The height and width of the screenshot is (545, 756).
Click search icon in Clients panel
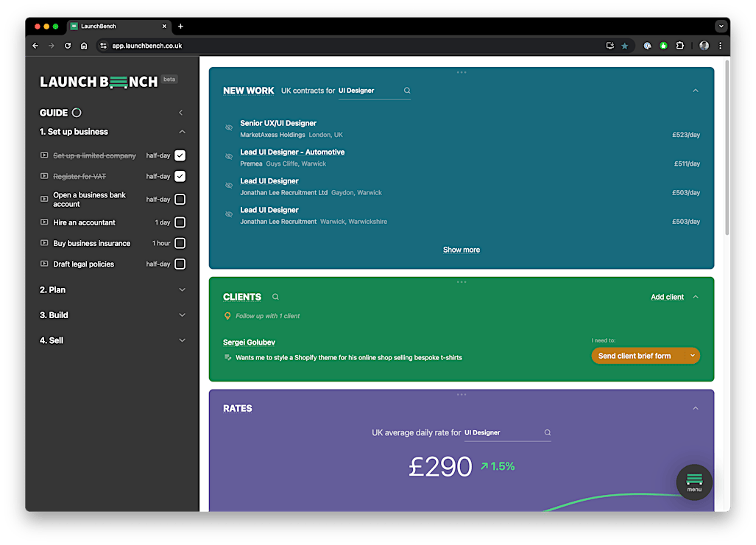click(275, 297)
